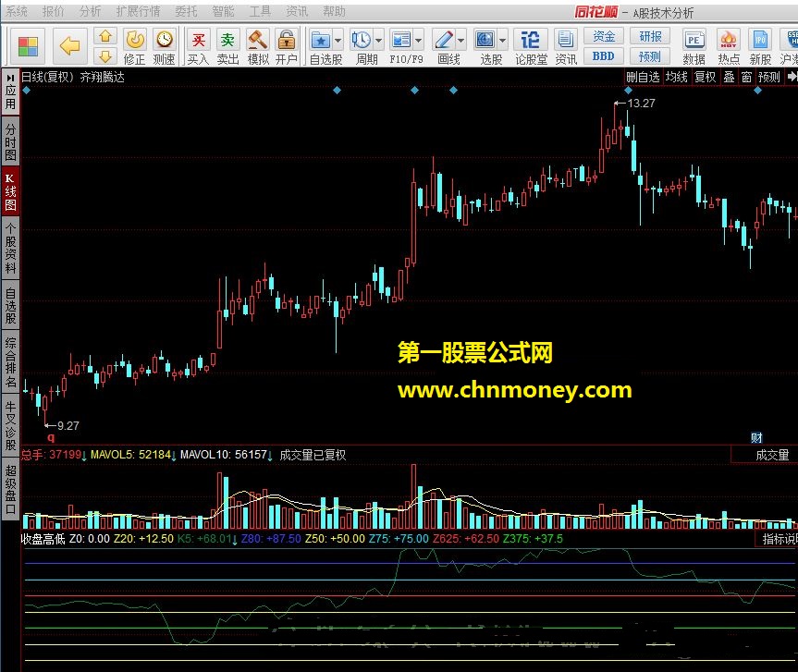Open the 分析 menu
This screenshot has height=672, width=798.
point(90,11)
